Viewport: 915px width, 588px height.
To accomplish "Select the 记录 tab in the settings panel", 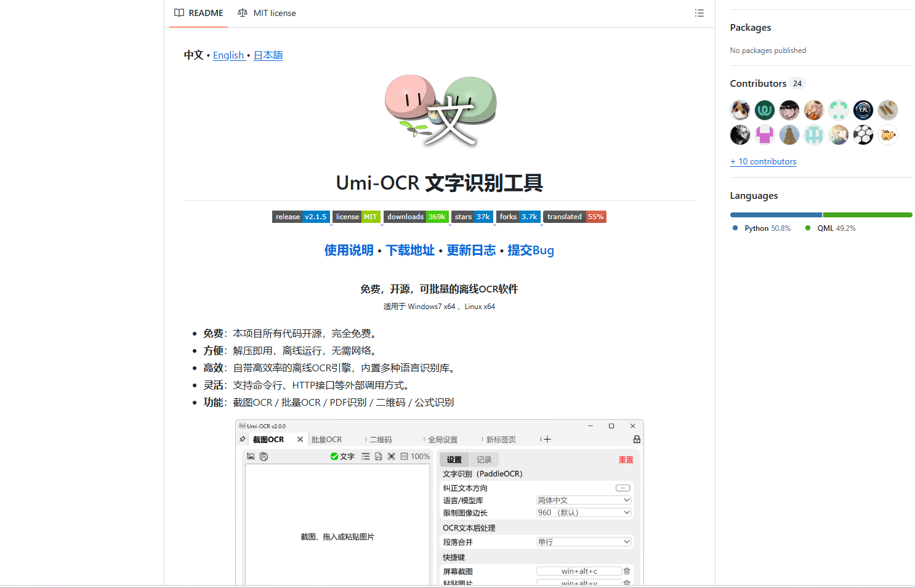I will [x=485, y=459].
